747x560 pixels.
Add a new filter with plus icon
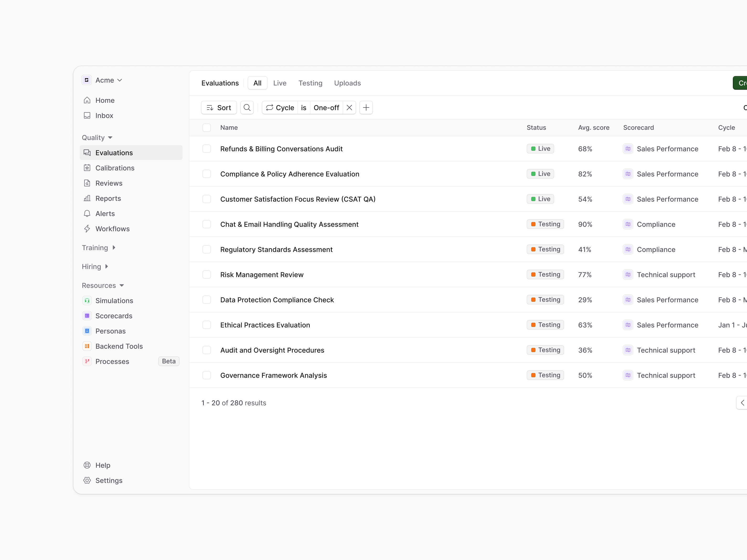[x=366, y=108]
